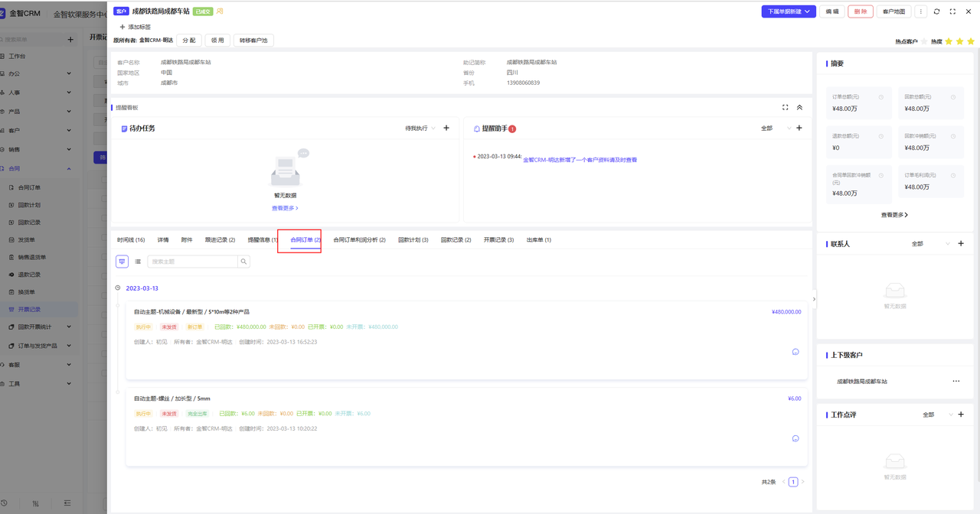Click the 2023-03-13 date heading

click(142, 288)
